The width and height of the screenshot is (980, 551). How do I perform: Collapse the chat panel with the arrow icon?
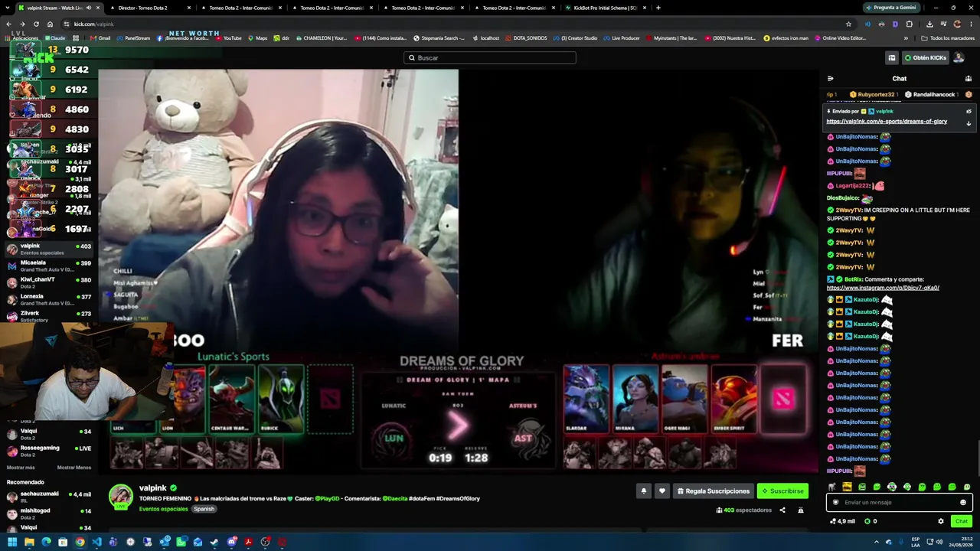(831, 78)
